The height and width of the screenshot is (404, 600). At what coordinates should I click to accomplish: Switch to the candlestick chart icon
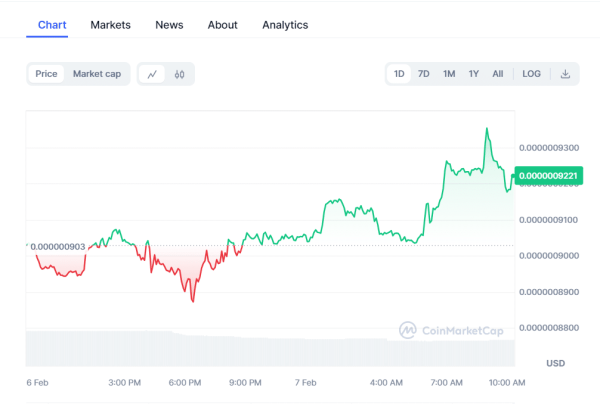point(179,74)
